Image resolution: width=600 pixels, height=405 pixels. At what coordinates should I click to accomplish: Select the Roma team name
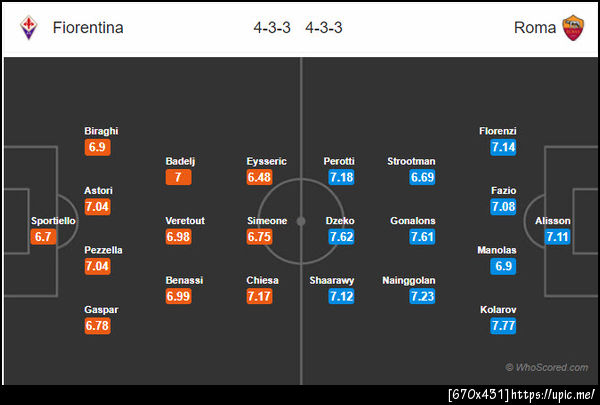click(x=535, y=28)
